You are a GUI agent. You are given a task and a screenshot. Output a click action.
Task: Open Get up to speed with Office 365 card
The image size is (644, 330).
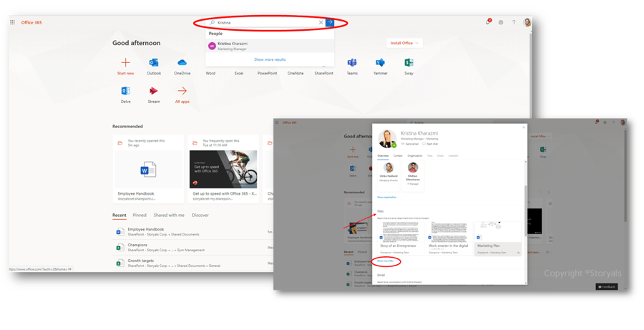pyautogui.click(x=223, y=170)
